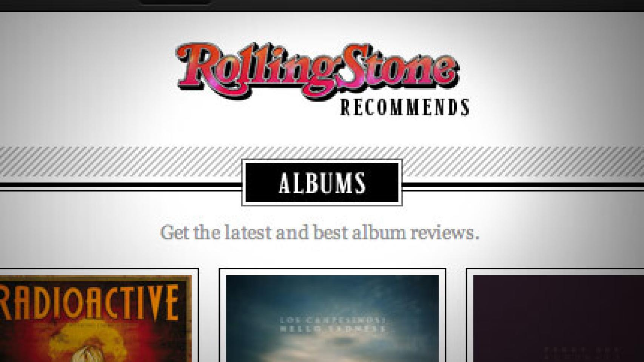Open Los Campesinos! Hello Sadness album cover

coord(332,319)
